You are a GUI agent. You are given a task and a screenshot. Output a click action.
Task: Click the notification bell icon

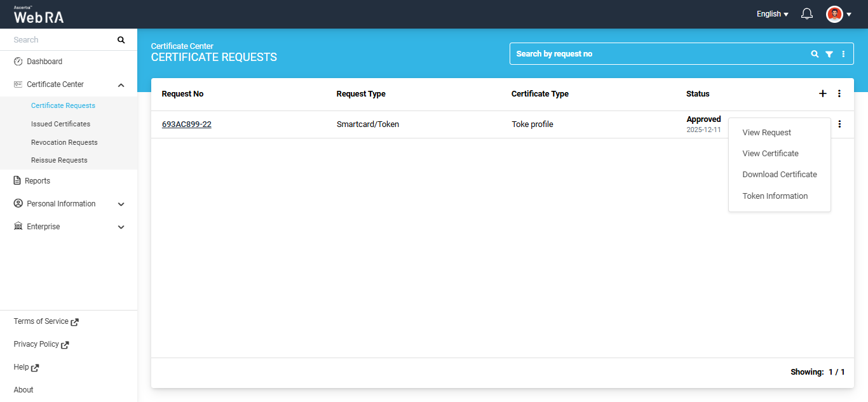coord(807,14)
